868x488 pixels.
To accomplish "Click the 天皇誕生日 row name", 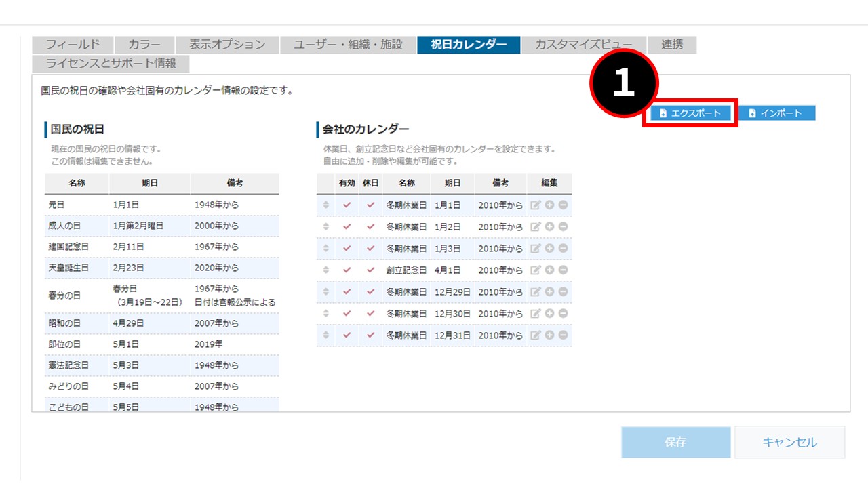I will point(68,268).
